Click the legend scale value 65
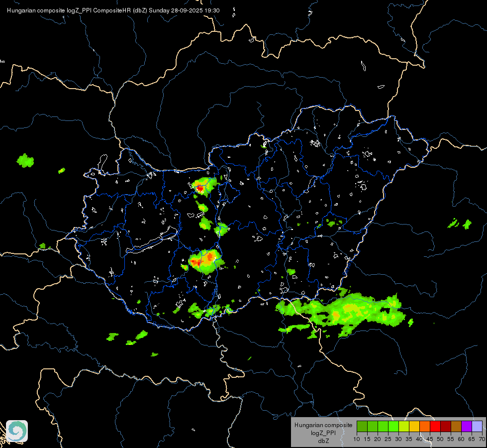487x448 pixels. tap(472, 440)
